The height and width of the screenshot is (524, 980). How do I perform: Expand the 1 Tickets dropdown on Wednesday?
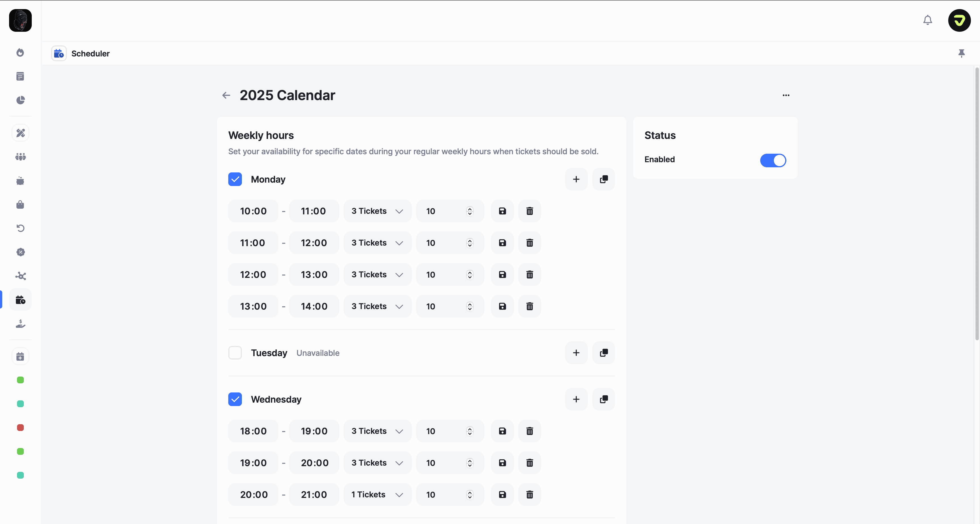pyautogui.click(x=377, y=494)
